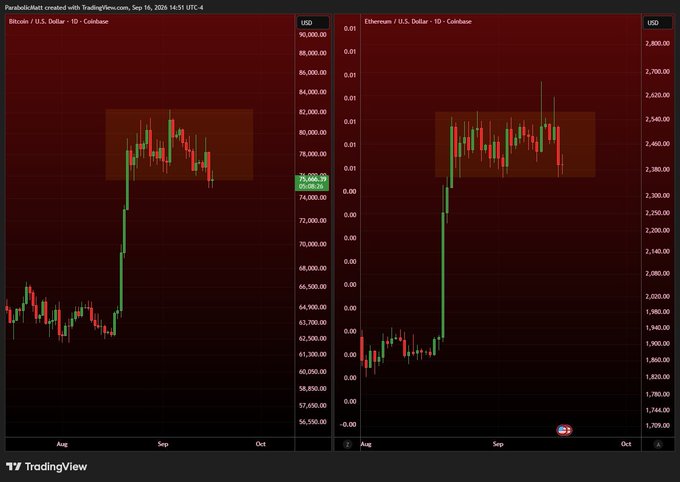Click Sep on the Bitcoin time axis
Image resolution: width=680 pixels, height=482 pixels.
[163, 444]
